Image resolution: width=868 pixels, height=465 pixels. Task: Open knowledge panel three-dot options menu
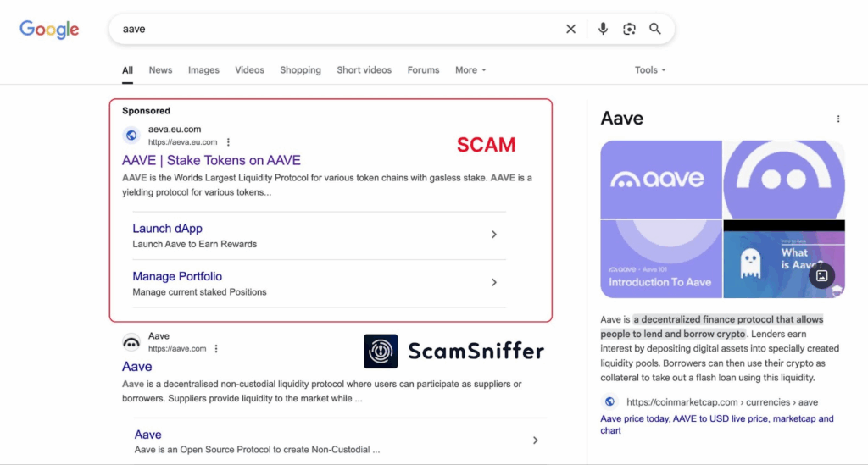(x=838, y=119)
